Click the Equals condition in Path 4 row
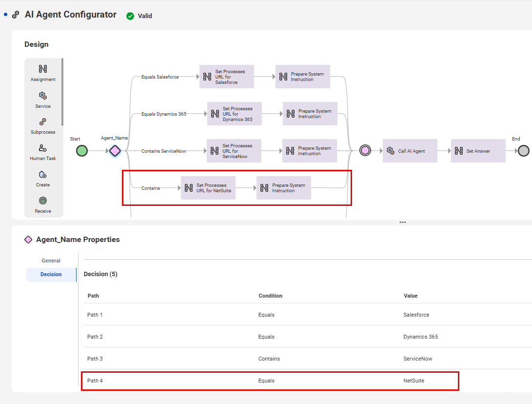532x404 pixels. pyautogui.click(x=266, y=381)
